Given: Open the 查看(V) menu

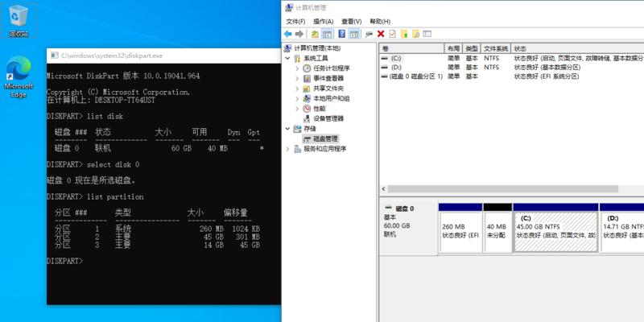Looking at the screenshot, I should [351, 22].
